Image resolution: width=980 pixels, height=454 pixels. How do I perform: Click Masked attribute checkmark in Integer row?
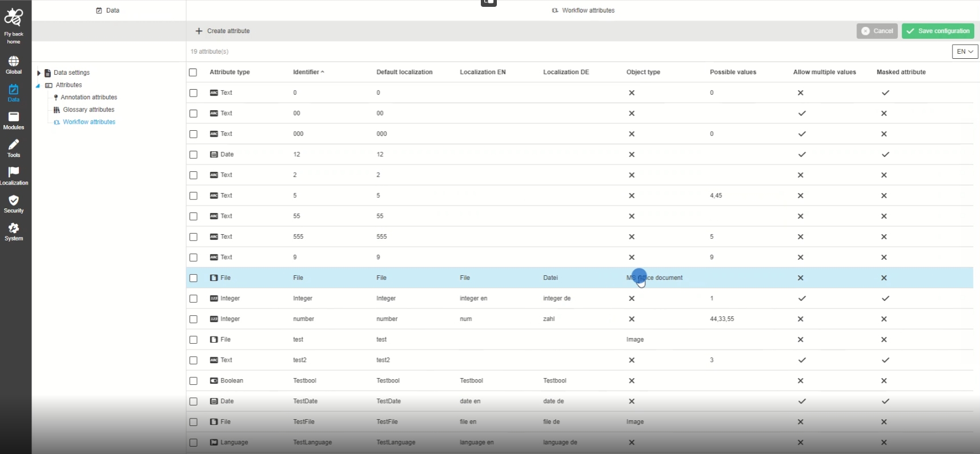coord(885,298)
